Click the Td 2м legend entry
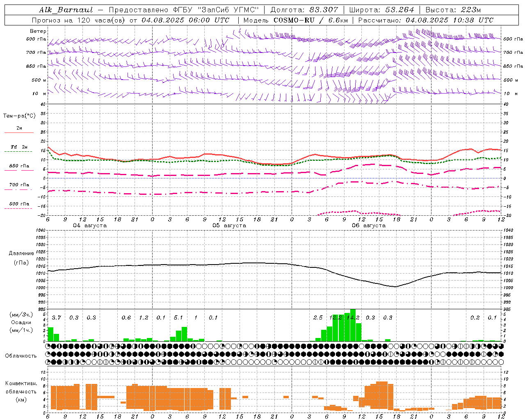This screenshot has width=525, height=420. click(x=19, y=148)
